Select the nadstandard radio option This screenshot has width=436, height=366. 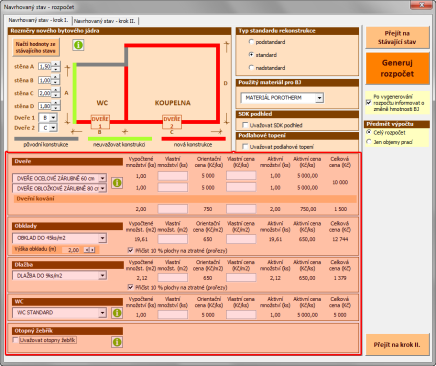[251, 68]
